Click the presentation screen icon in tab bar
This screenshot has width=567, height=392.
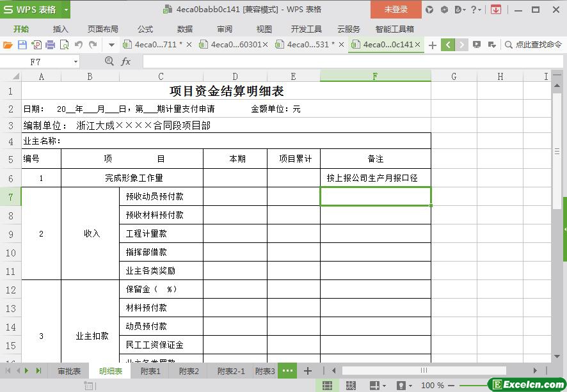[x=477, y=45]
